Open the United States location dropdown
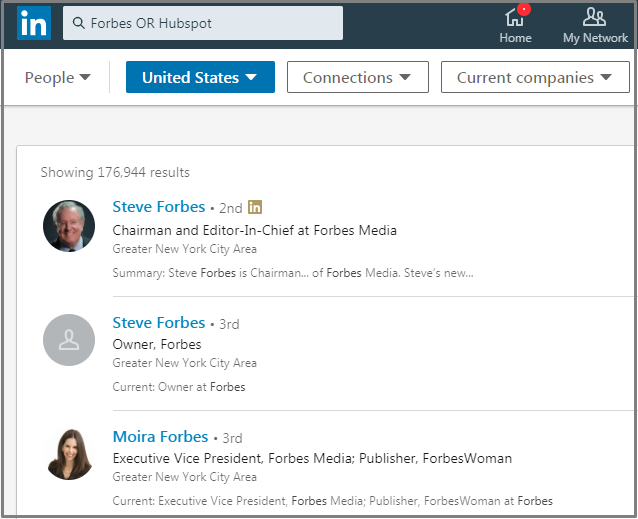 tap(200, 77)
